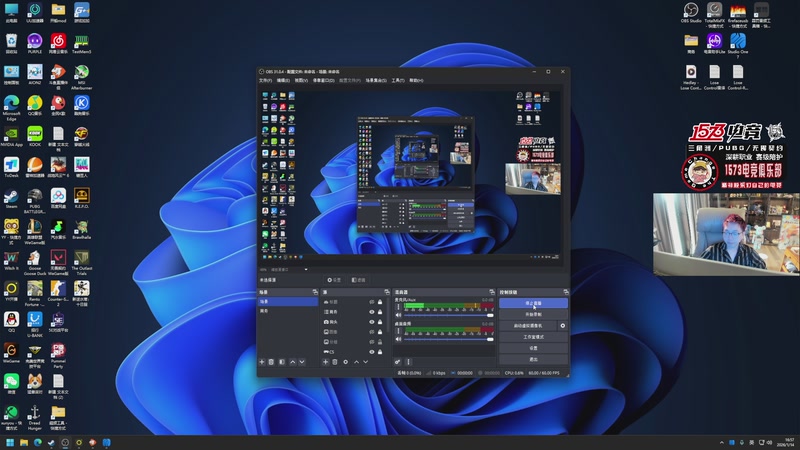The height and width of the screenshot is (450, 800).
Task: Open ToDesk desktop shortcut
Action: point(11,167)
